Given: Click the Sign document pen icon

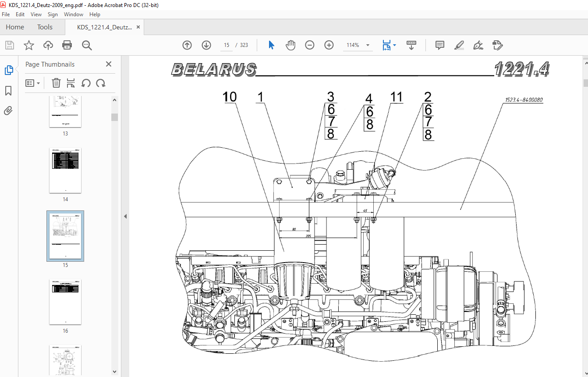Looking at the screenshot, I should tap(478, 45).
